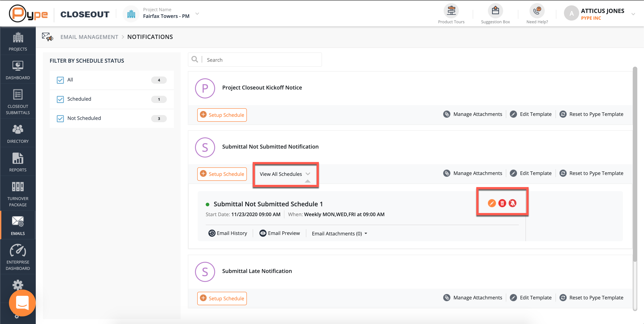
Task: Collapse the View All Schedules dropdown
Action: tap(285, 174)
